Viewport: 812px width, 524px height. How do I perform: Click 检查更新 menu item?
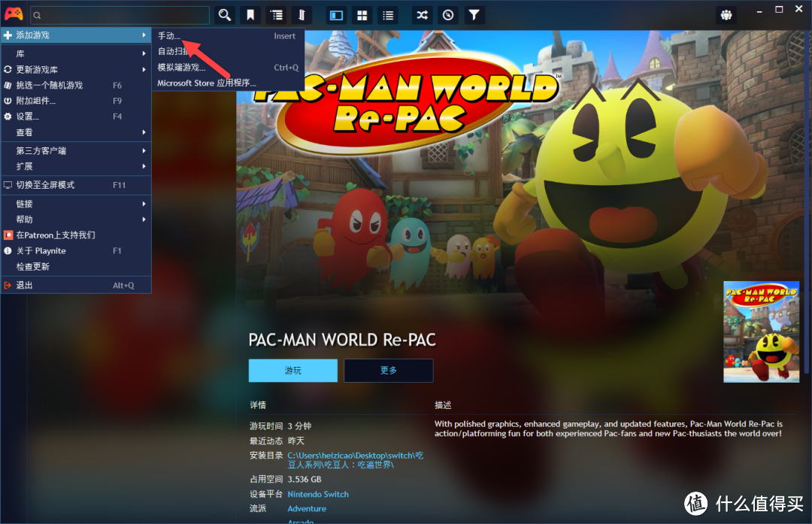(76, 267)
